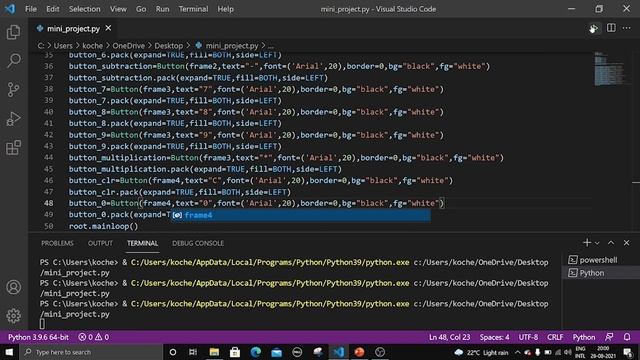Image resolution: width=640 pixels, height=360 pixels.
Task: Change encoding via UTF-8 status item
Action: tap(528, 337)
